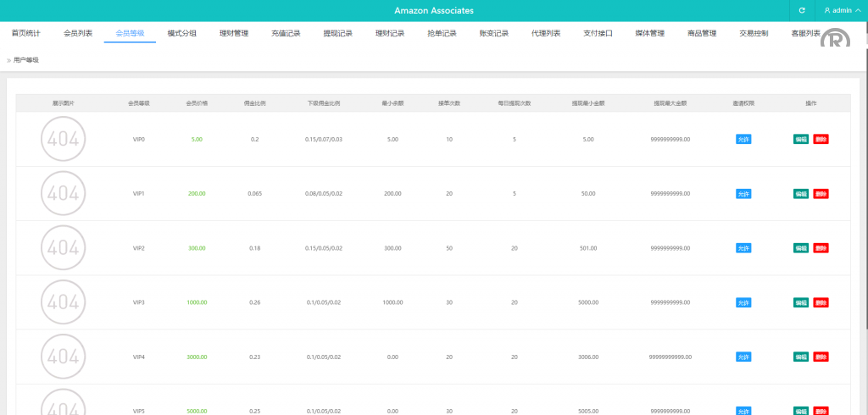Open the 会员列表 tab
The image size is (868, 415).
(x=78, y=34)
